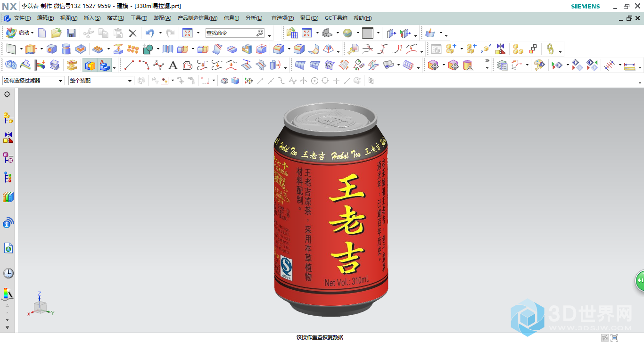Screen dimensions: 644x343
Task: Click the Text "A" curve tool
Action: 173,65
